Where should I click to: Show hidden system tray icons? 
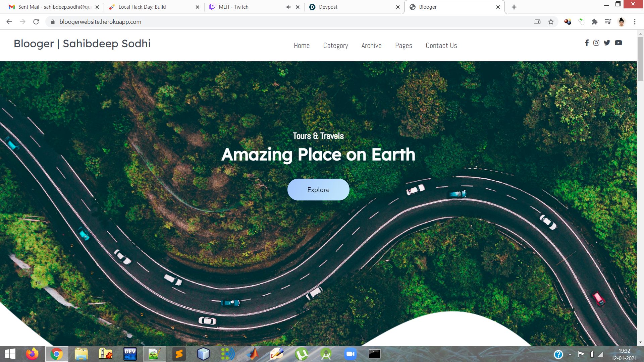570,354
